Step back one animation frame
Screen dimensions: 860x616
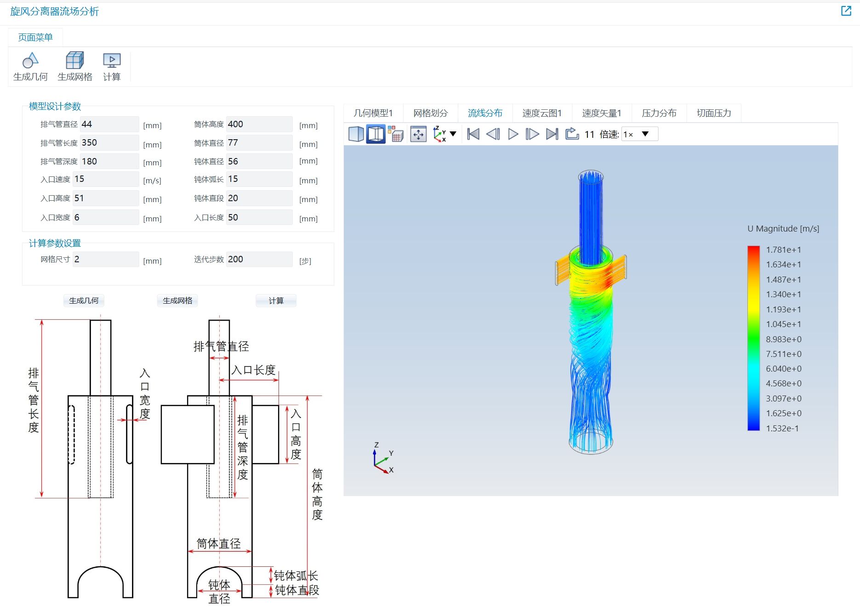click(493, 134)
